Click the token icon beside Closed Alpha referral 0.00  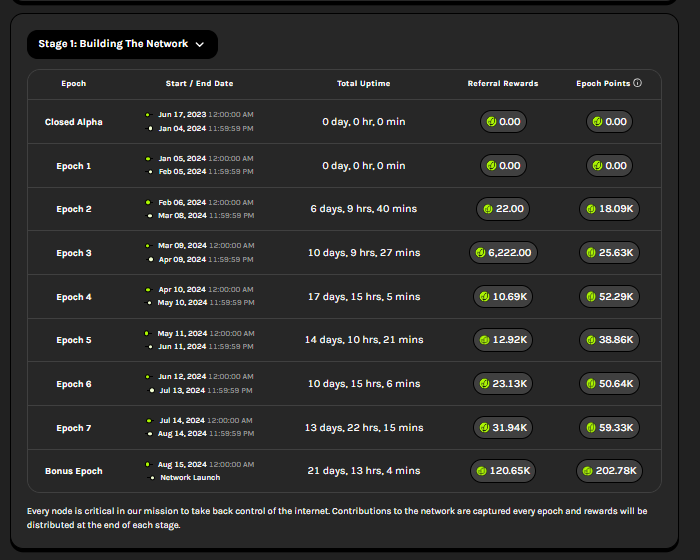(x=492, y=121)
